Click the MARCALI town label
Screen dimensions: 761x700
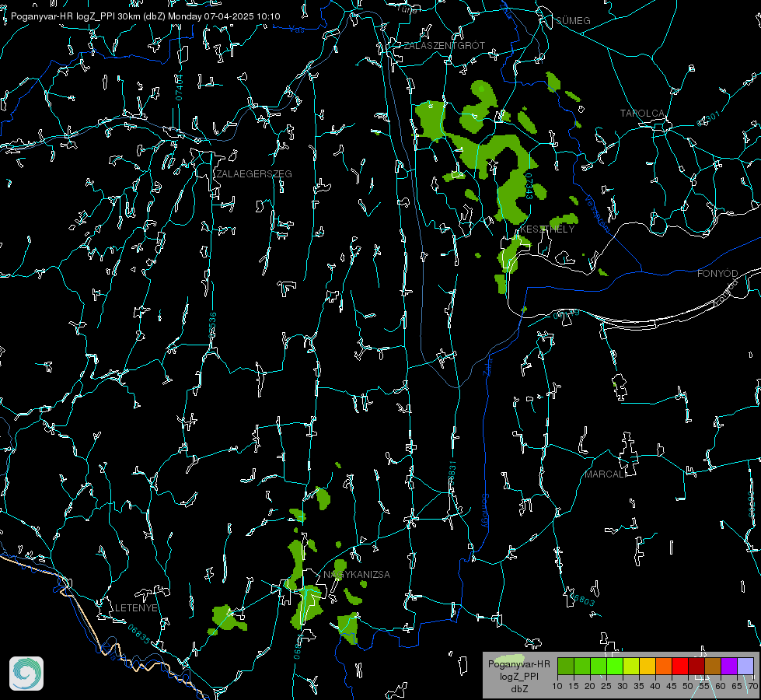pyautogui.click(x=605, y=474)
